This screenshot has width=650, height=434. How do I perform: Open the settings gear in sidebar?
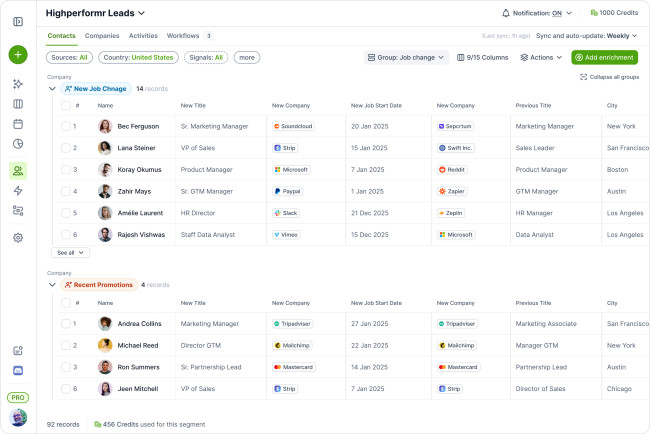click(18, 238)
